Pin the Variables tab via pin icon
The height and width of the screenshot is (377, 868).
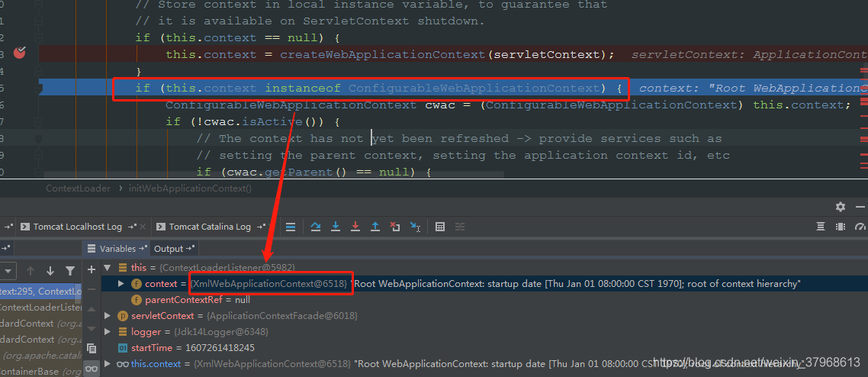[x=143, y=249]
